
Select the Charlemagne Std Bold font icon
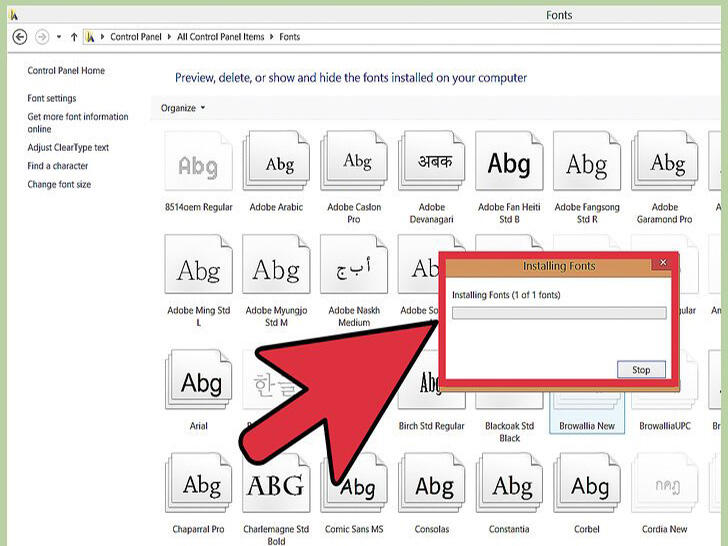coord(276,483)
